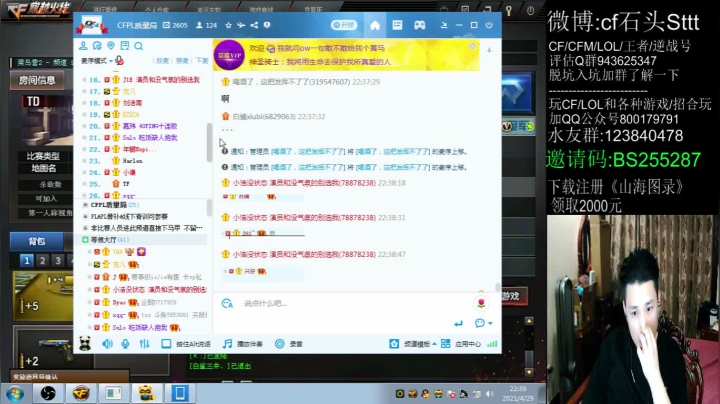Send a flower with the tulip gift icon
Screen dimensions: 720x404
pos(481,303)
